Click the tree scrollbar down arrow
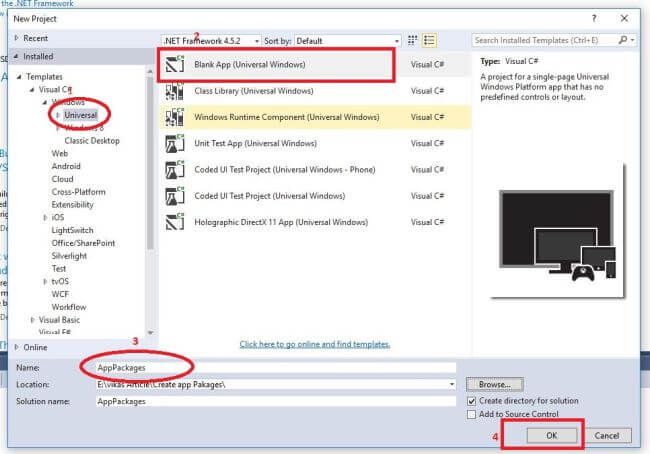The height and width of the screenshot is (454, 650). 150,333
